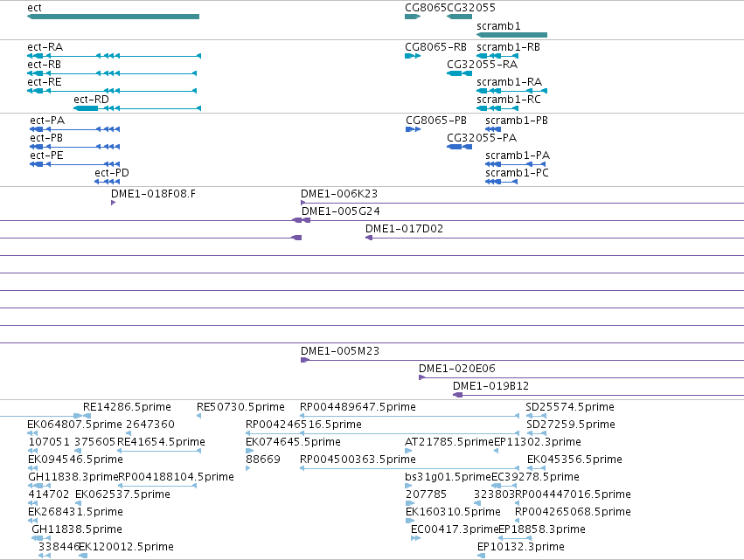Viewport: 744px width, 560px height.
Task: Click the 88669 feature label
Action: [x=263, y=460]
